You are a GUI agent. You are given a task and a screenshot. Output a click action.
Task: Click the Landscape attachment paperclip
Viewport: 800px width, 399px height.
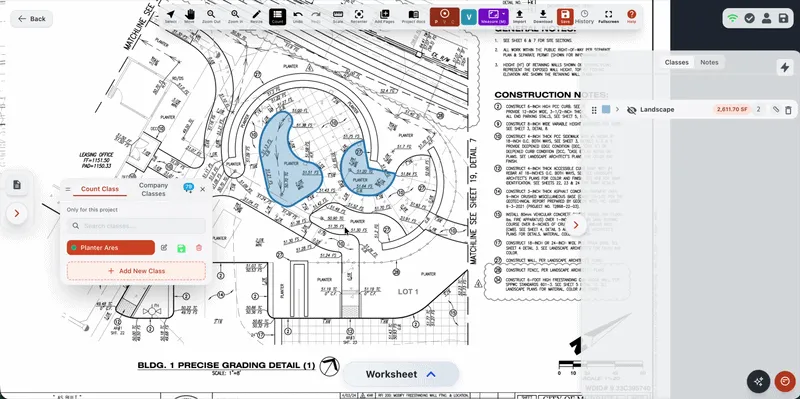point(776,110)
